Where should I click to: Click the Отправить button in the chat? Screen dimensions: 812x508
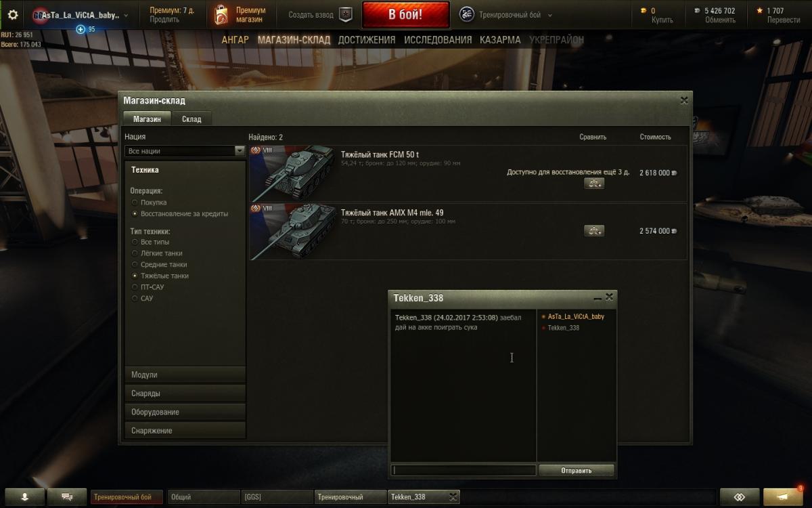[x=577, y=470]
